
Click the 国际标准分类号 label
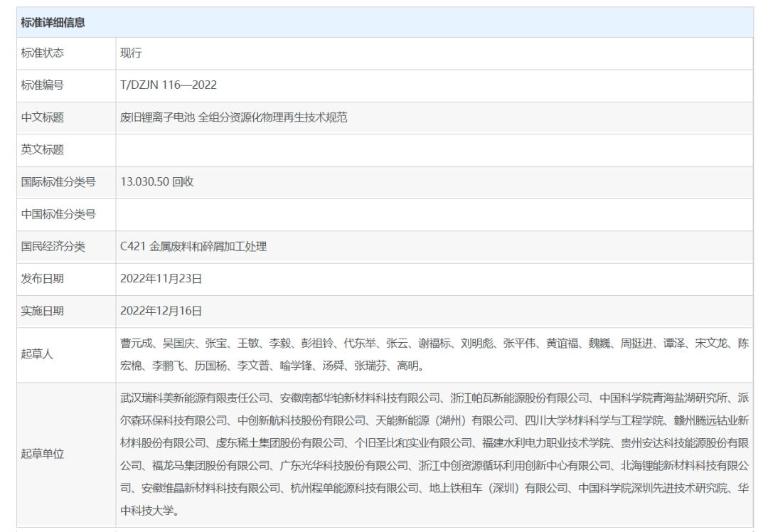[x=58, y=182]
